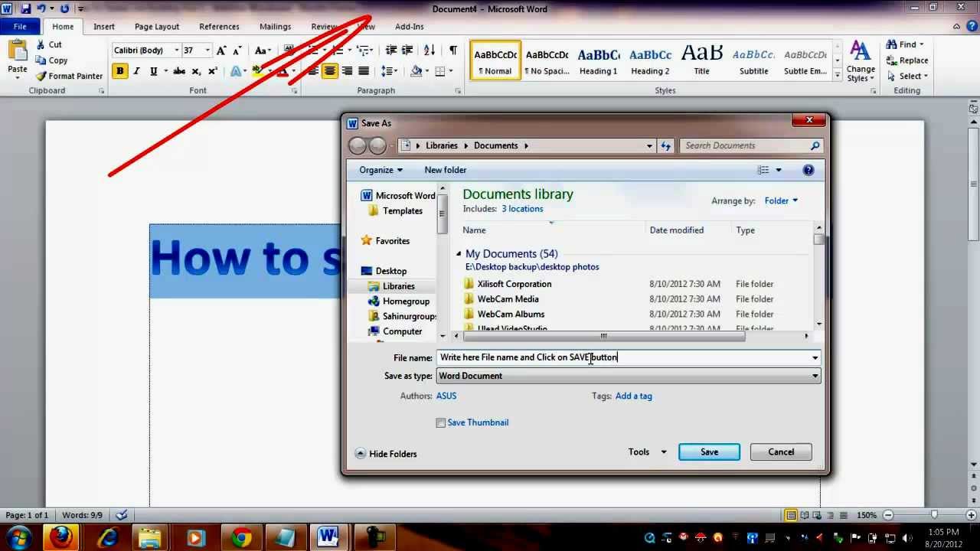
Task: Click the Shading paint bucket icon
Action: click(x=416, y=71)
